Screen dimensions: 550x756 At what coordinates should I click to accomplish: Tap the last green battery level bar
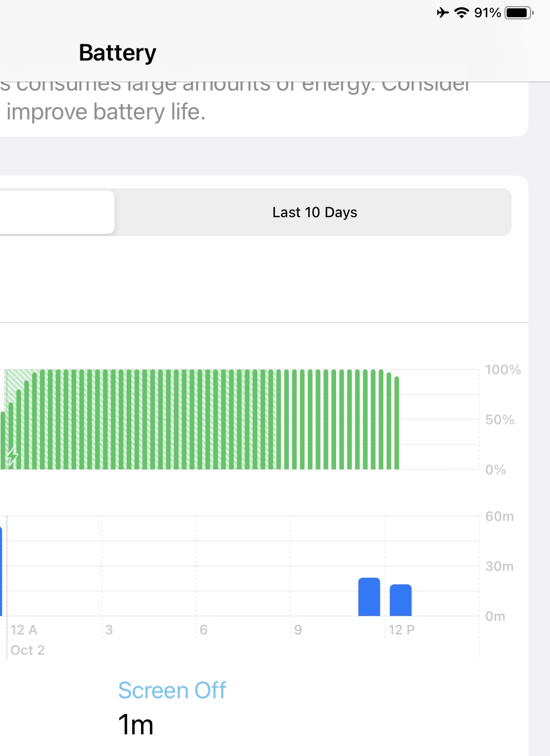[x=397, y=422]
